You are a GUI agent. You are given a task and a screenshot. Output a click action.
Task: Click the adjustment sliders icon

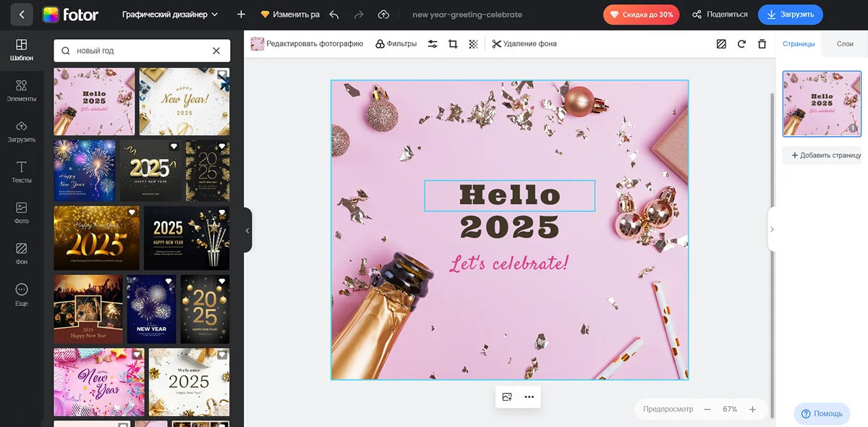click(433, 44)
